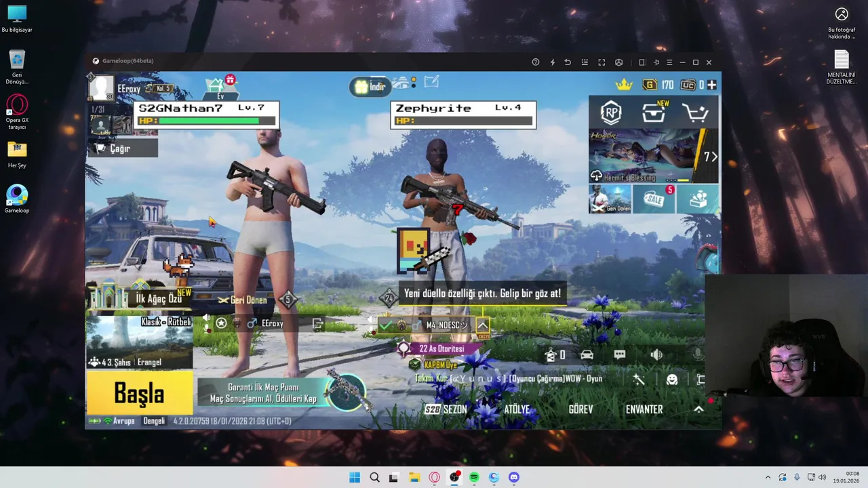This screenshot has height=488, width=868.
Task: Click the gold crown icon
Action: [x=624, y=85]
